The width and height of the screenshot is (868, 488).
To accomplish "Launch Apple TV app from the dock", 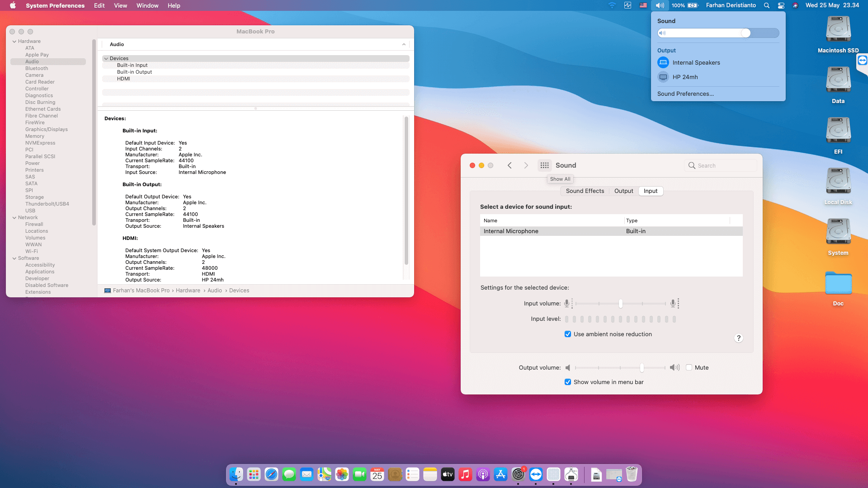I will click(x=448, y=474).
